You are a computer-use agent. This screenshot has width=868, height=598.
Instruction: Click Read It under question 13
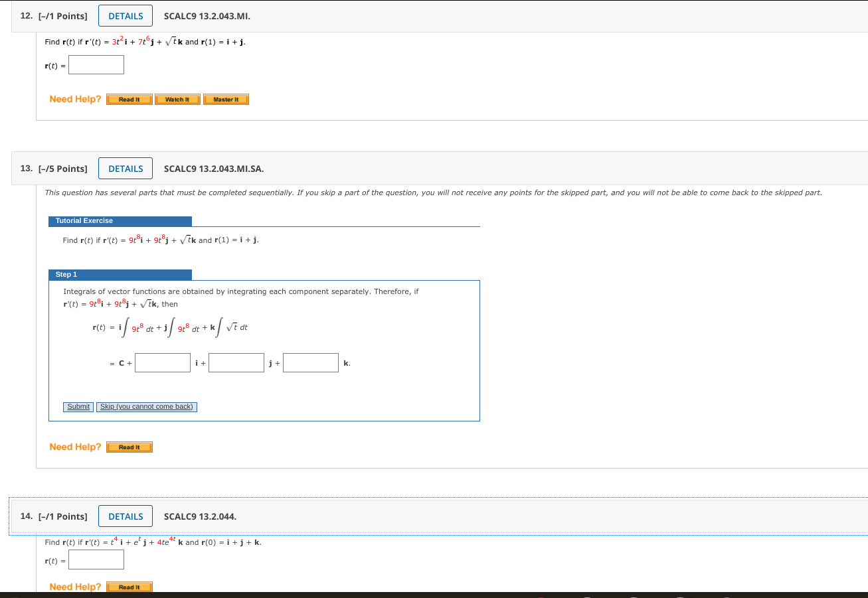(129, 447)
